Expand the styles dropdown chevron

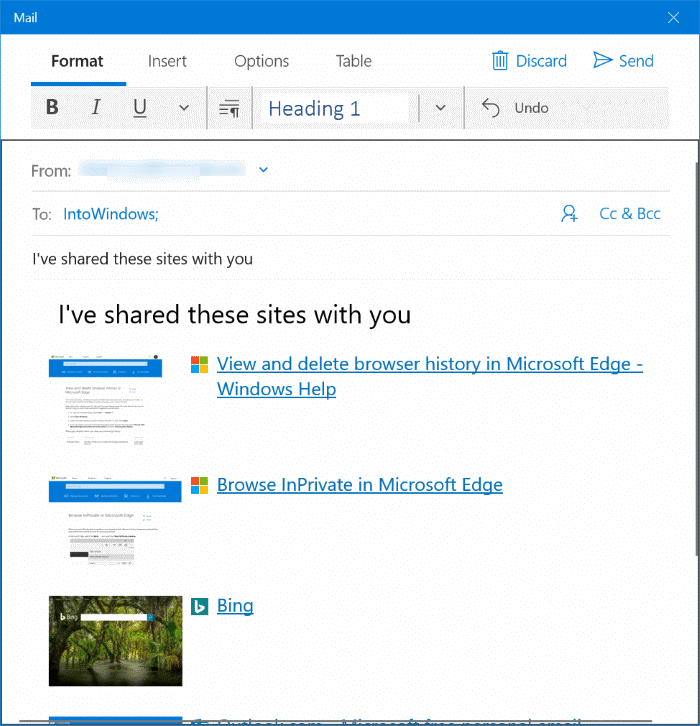441,108
